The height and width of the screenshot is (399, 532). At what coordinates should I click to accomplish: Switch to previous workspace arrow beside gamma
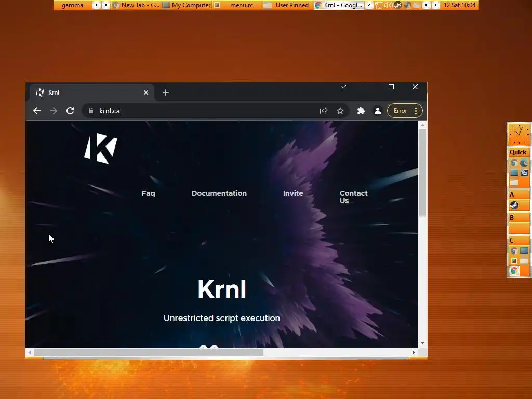tap(96, 5)
